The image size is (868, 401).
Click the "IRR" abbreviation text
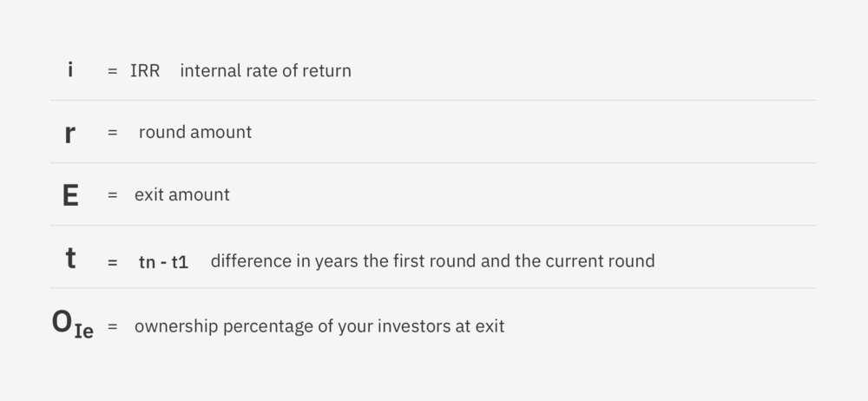coord(145,71)
